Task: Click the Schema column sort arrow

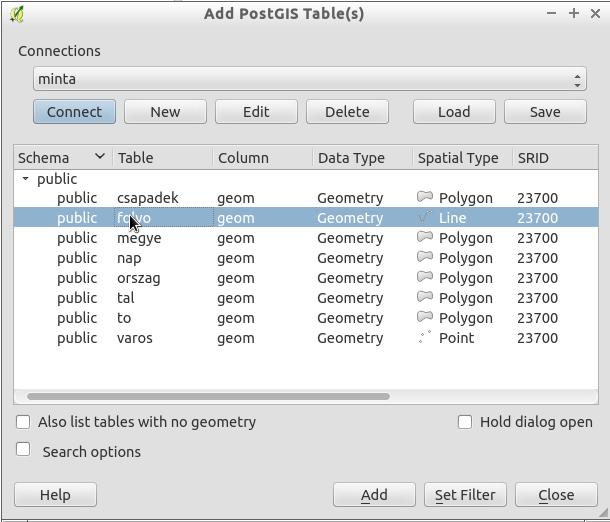Action: [100, 156]
